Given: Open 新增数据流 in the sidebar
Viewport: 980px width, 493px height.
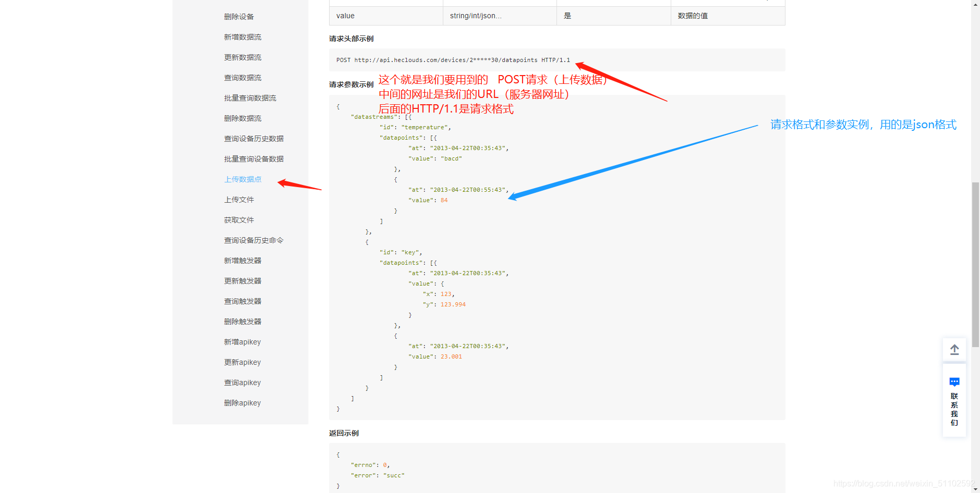Looking at the screenshot, I should (243, 37).
